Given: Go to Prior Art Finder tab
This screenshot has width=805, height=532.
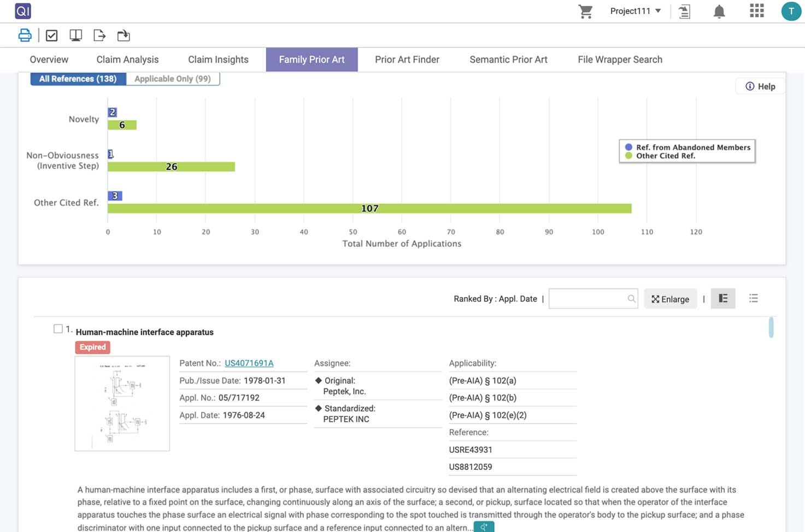Looking at the screenshot, I should click(407, 60).
